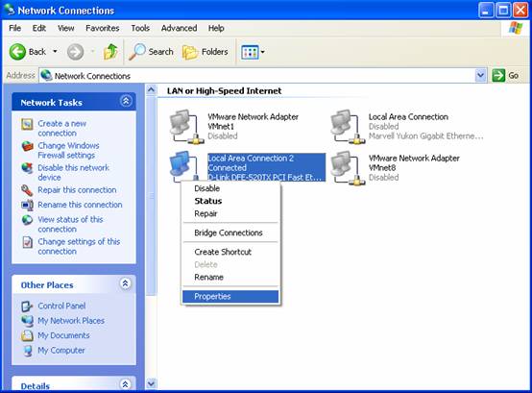Click Change settings of this connection
The image size is (532, 393).
pyautogui.click(x=79, y=246)
